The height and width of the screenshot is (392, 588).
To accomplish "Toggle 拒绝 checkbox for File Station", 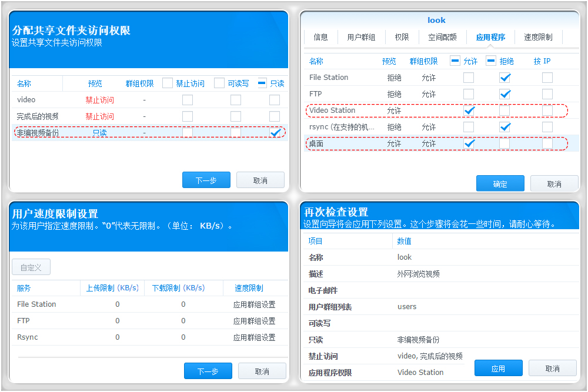I will coord(504,77).
